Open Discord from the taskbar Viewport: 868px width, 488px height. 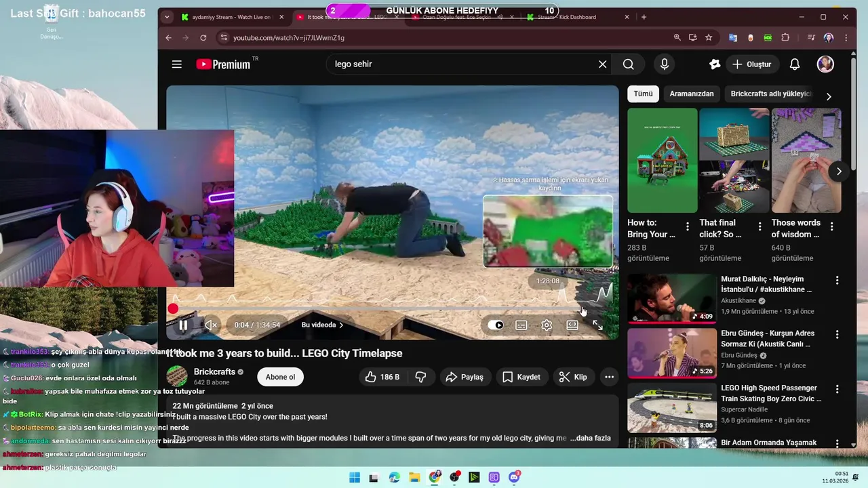pos(514,477)
